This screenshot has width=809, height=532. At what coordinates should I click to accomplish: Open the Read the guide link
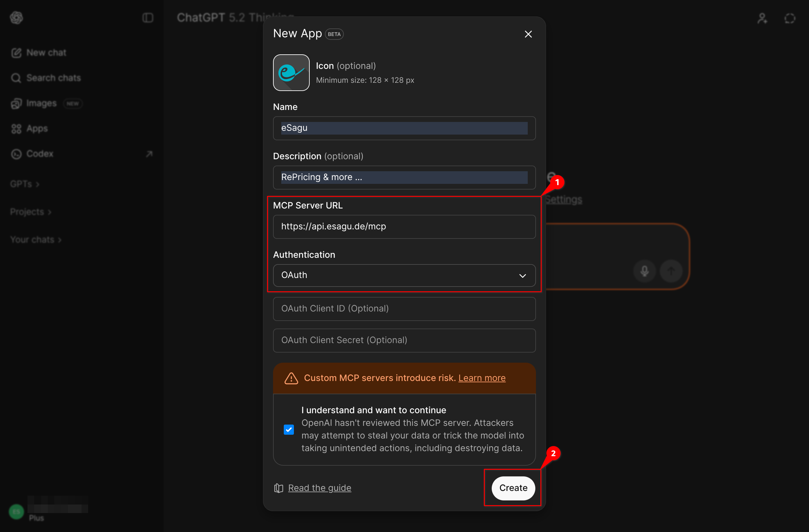[x=319, y=488]
